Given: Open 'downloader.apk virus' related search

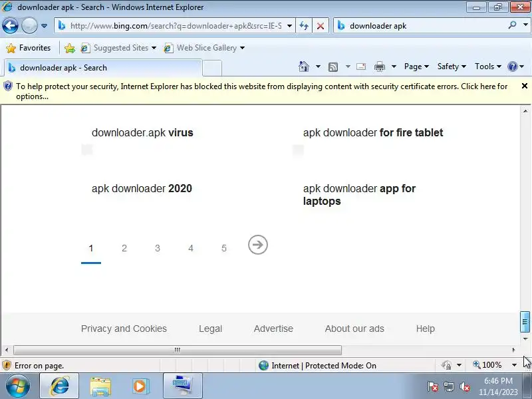Looking at the screenshot, I should 142,132.
